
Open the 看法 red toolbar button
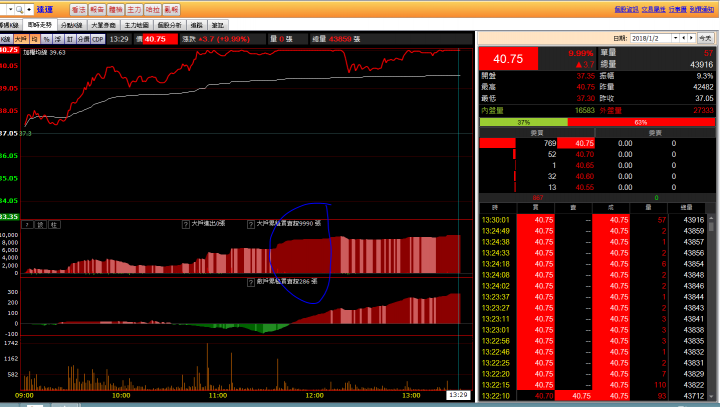(79, 10)
